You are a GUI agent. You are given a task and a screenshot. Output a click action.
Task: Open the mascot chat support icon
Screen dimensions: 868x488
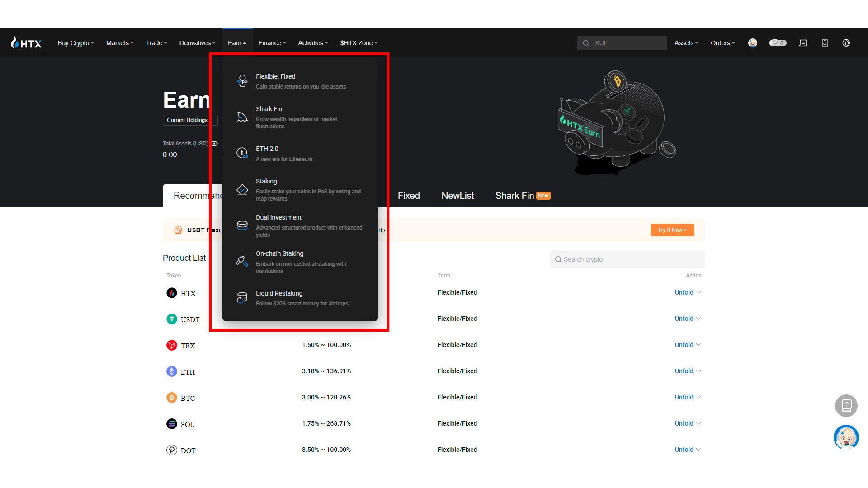[846, 437]
